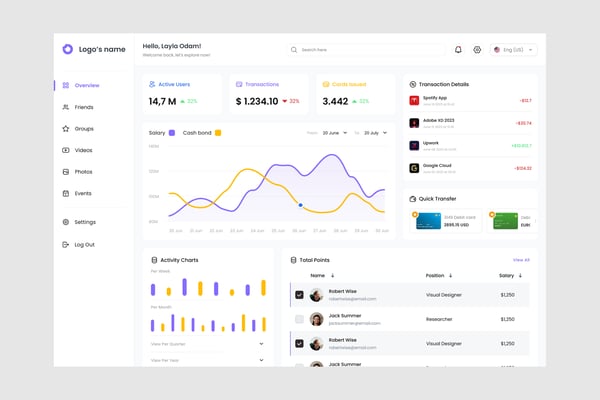Click the Events calendar icon
This screenshot has height=400, width=600.
[66, 193]
